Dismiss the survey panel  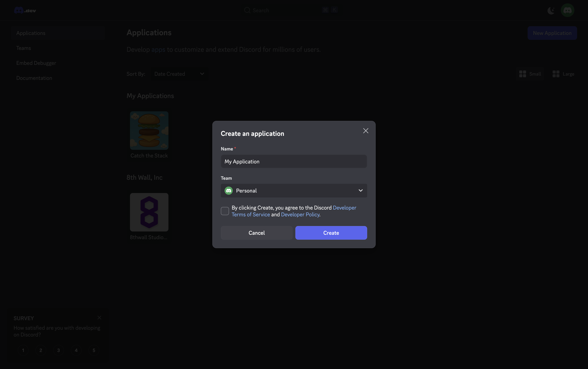point(99,317)
